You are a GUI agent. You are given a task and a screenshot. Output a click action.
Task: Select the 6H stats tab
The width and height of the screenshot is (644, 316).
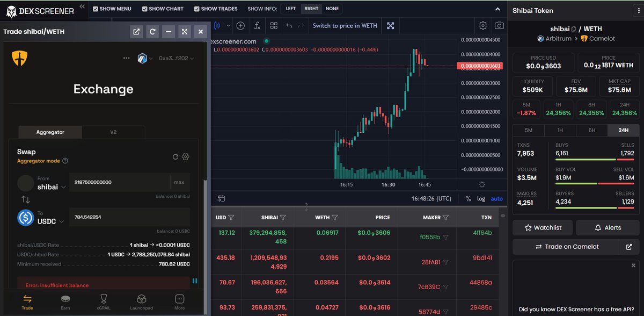592,130
